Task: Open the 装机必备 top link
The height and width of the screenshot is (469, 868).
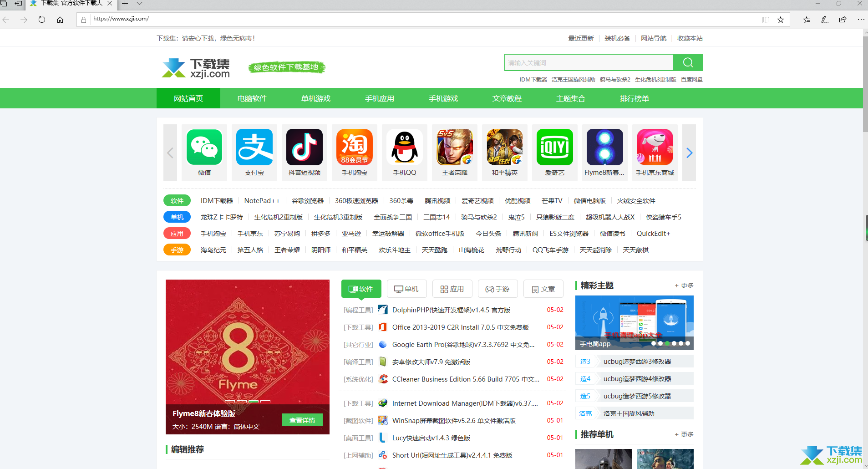Action: tap(617, 38)
